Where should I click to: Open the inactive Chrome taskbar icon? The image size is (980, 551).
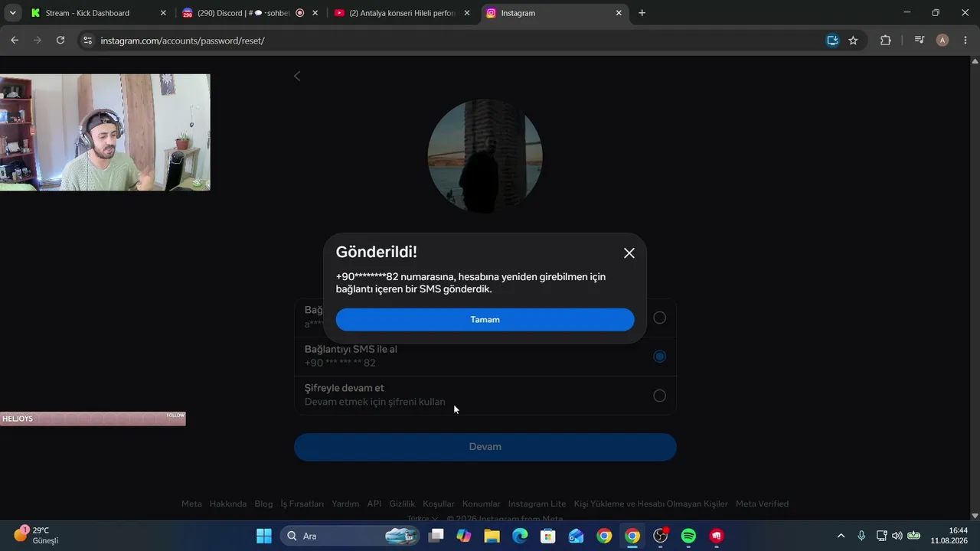pos(604,536)
